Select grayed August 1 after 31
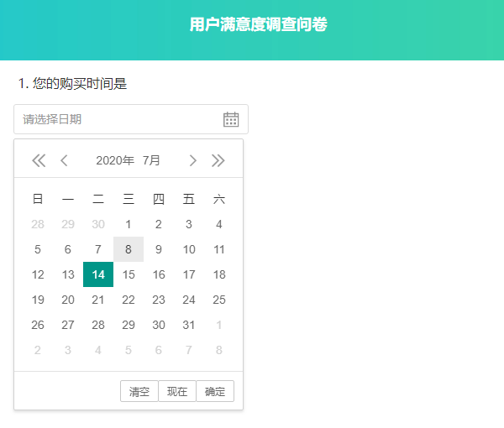The width and height of the screenshot is (504, 428). coord(219,325)
